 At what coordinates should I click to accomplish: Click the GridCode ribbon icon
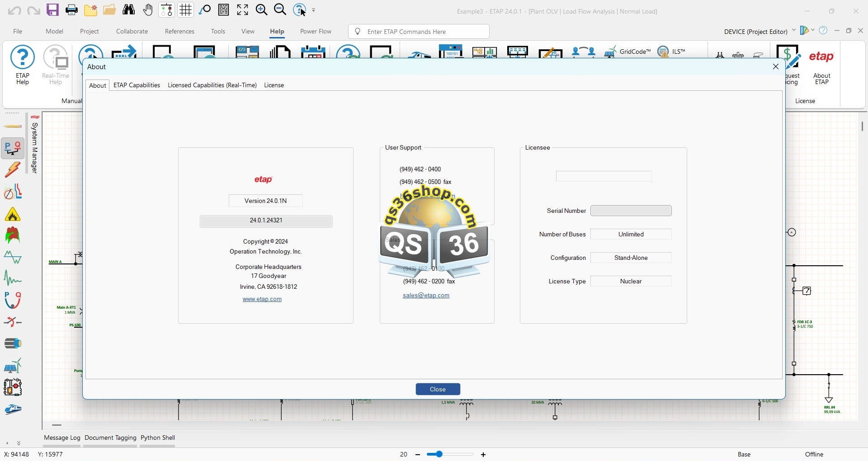[x=627, y=52]
